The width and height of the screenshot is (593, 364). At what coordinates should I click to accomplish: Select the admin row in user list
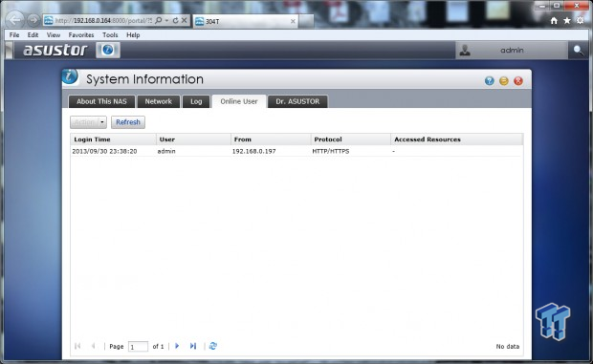296,151
